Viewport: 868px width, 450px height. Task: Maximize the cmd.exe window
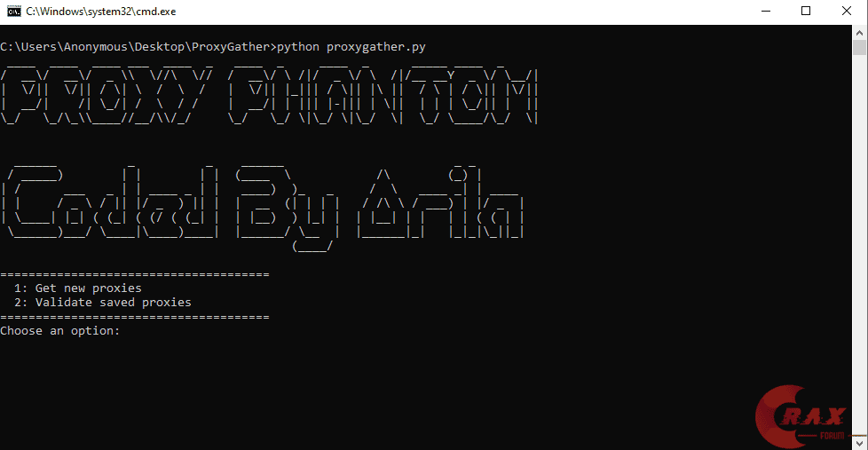(x=806, y=11)
